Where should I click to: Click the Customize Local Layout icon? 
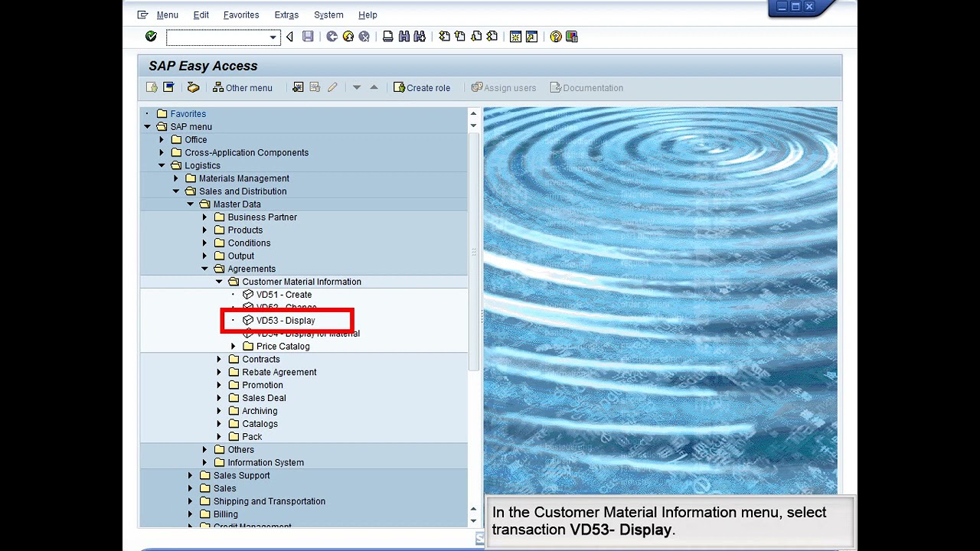point(572,36)
